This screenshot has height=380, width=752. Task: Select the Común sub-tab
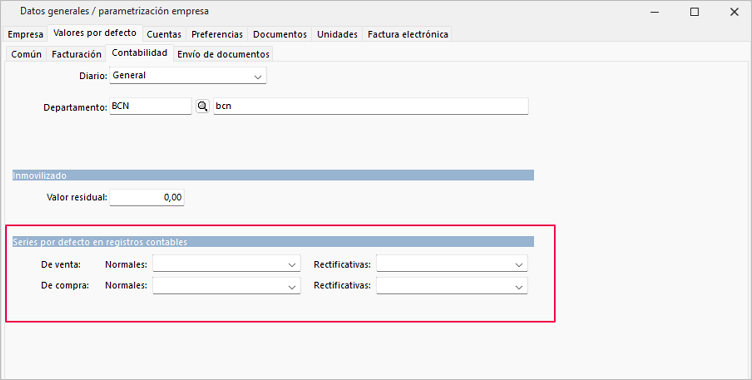point(26,54)
